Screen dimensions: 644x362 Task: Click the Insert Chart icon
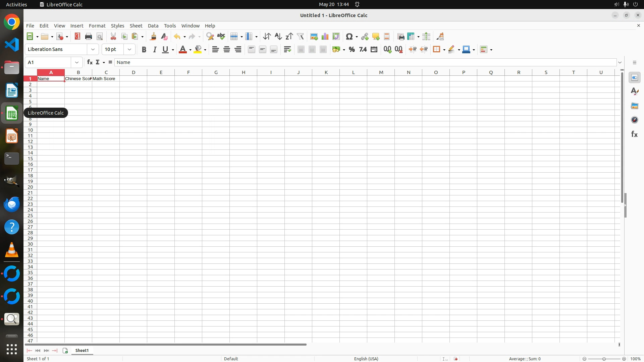pyautogui.click(x=325, y=37)
